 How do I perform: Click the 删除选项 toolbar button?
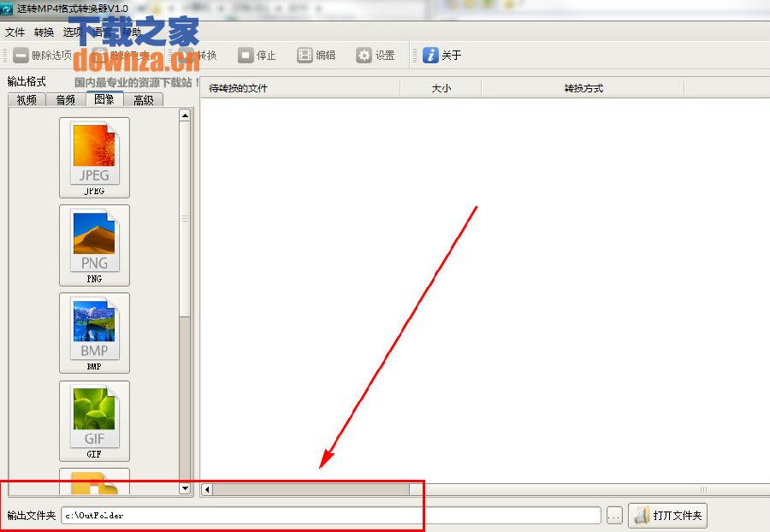pos(42,56)
